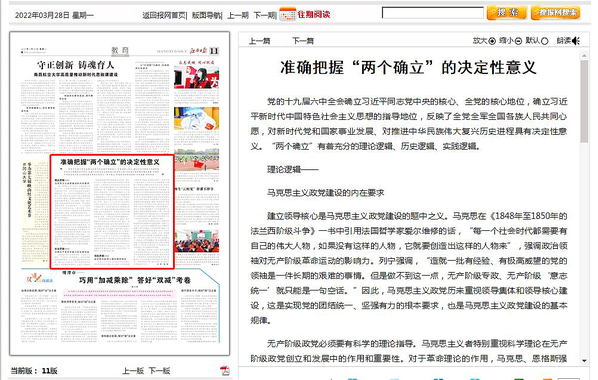This screenshot has width=598, height=380.
Task: Click the classroom photo on page thumbnail
Action: 196,240
